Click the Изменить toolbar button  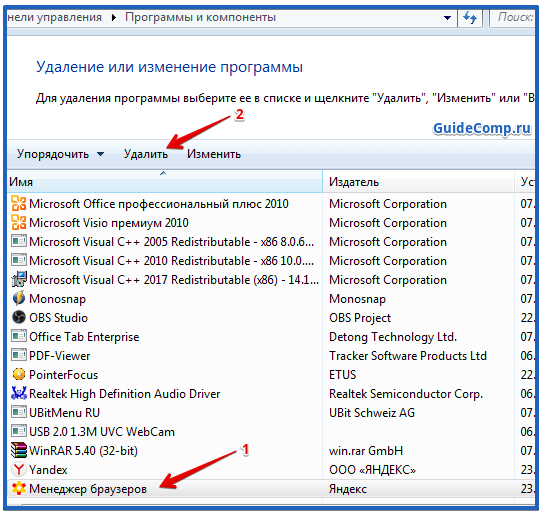click(214, 154)
